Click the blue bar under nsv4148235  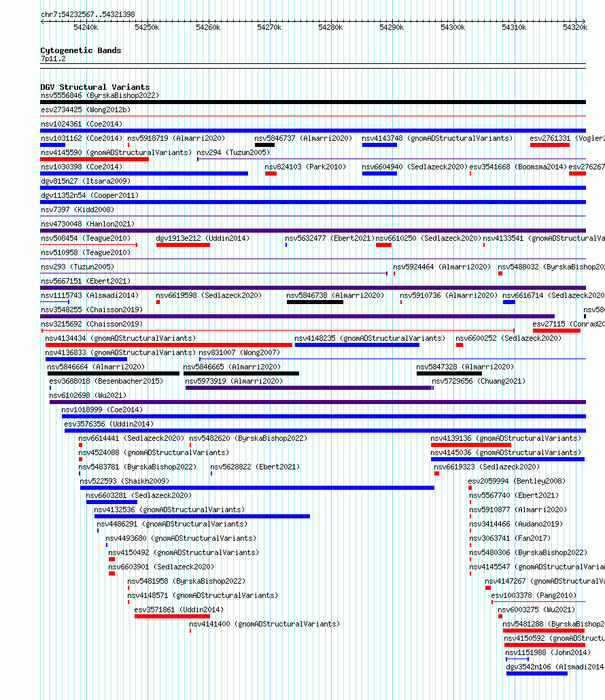point(357,345)
